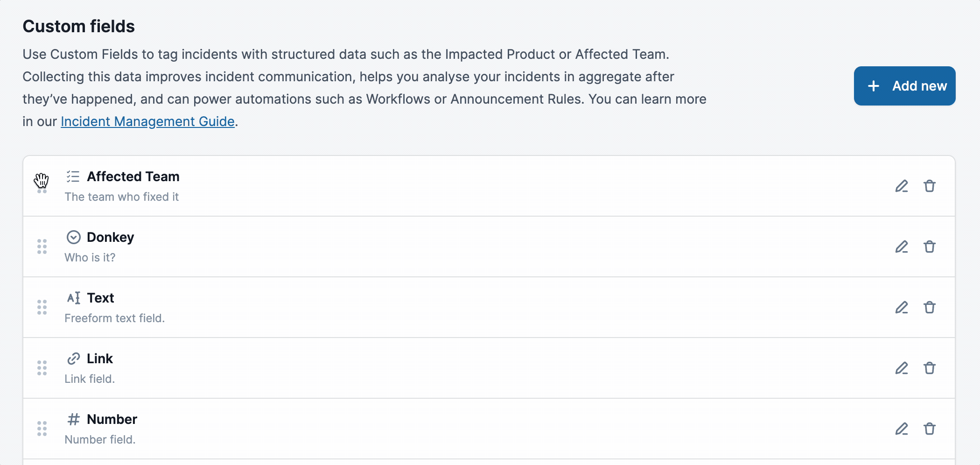Viewport: 980px width, 465px height.
Task: Click the multi-select icon beside Affected Team
Action: 73,176
